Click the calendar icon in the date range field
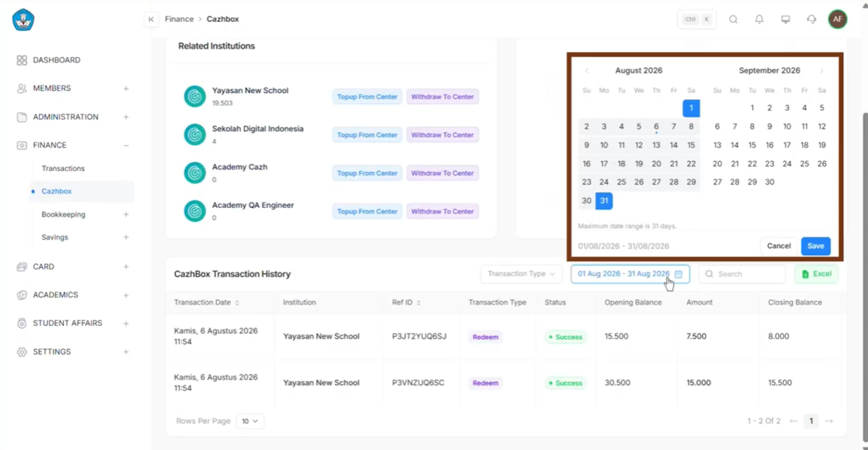This screenshot has height=450, width=868. (x=678, y=274)
